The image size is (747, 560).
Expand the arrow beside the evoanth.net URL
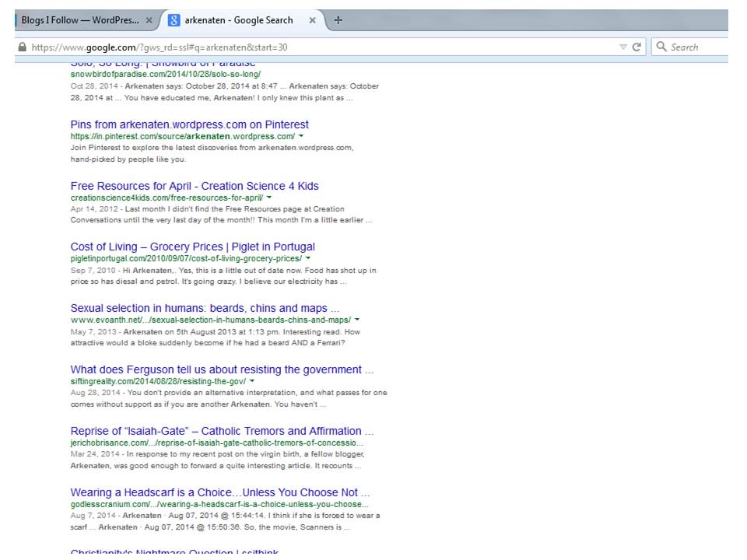point(356,320)
